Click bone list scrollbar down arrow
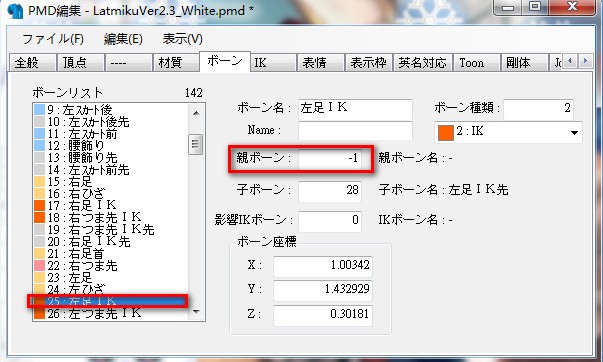Screen dimensions: 603x362 tap(196, 311)
